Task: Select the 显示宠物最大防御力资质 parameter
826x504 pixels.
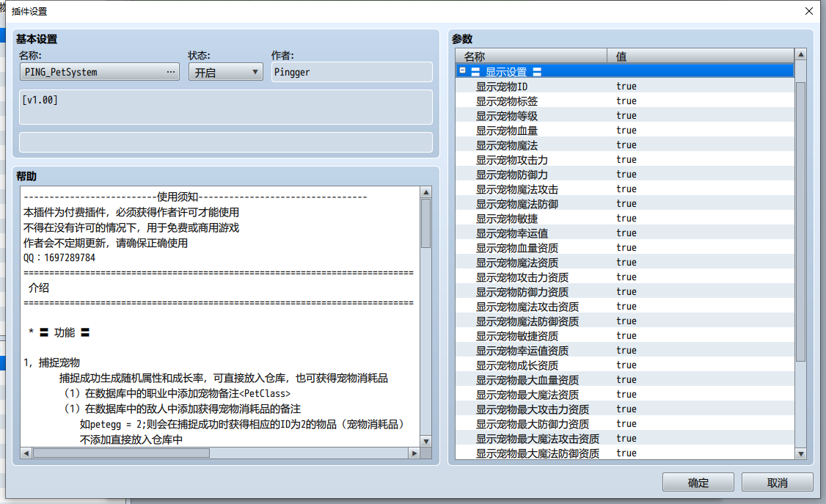Action: (x=625, y=424)
